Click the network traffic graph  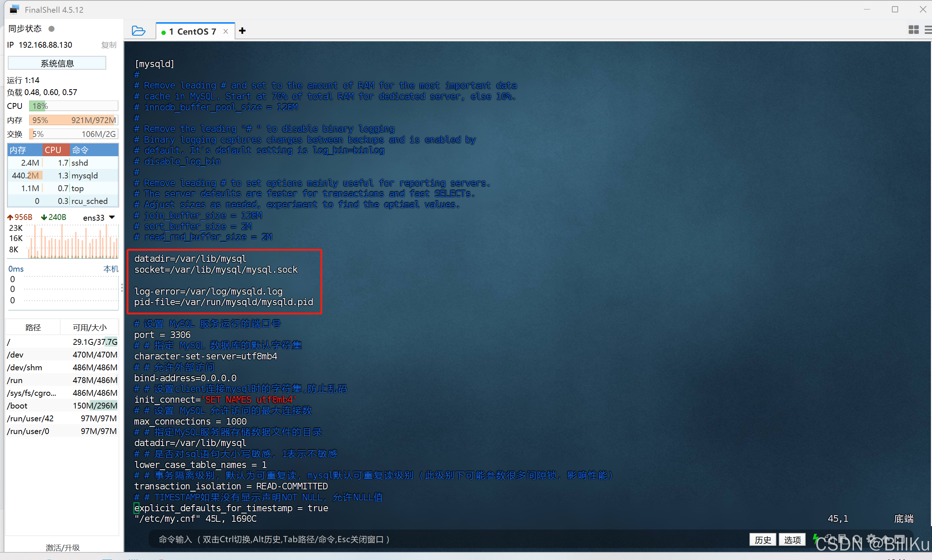[x=74, y=241]
